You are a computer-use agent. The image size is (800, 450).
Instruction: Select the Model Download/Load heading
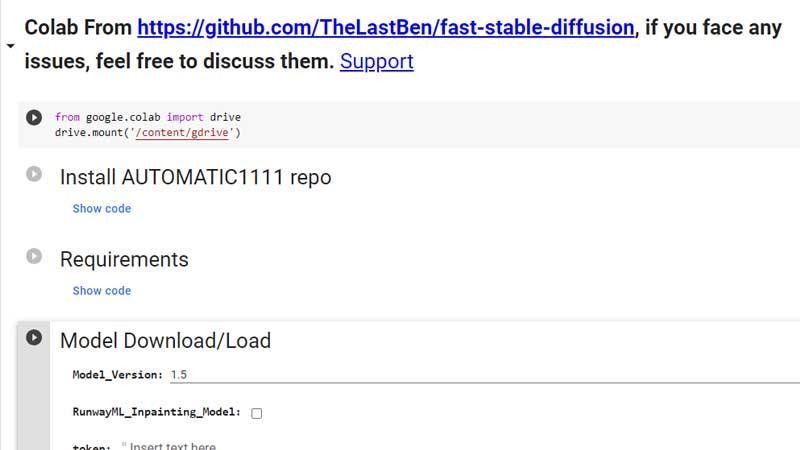coord(165,341)
